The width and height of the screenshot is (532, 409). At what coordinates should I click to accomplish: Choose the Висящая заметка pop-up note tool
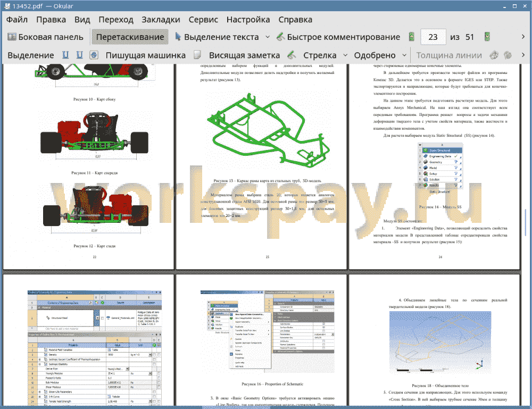pos(244,55)
